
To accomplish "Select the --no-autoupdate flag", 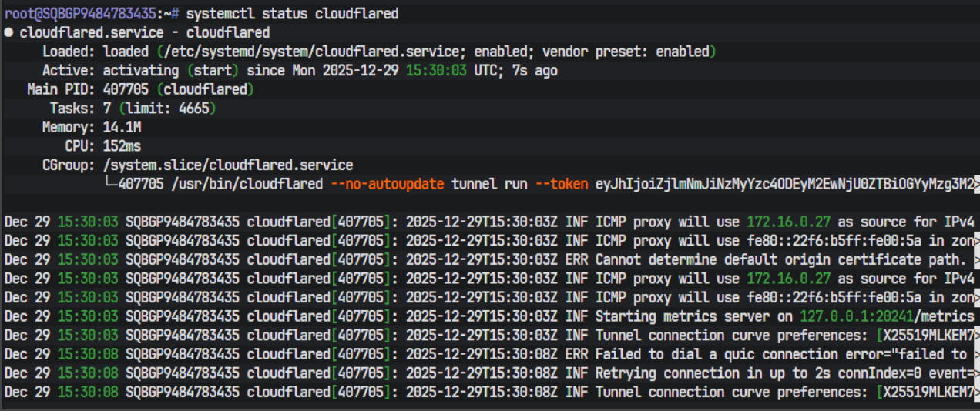I will click(388, 184).
